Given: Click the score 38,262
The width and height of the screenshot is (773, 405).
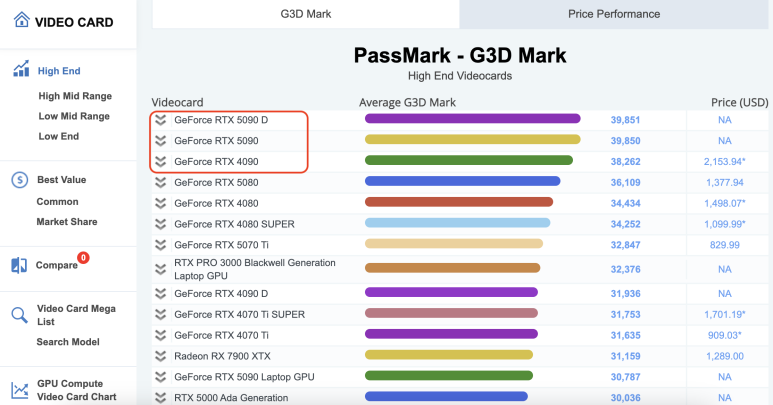Looking at the screenshot, I should (625, 162).
